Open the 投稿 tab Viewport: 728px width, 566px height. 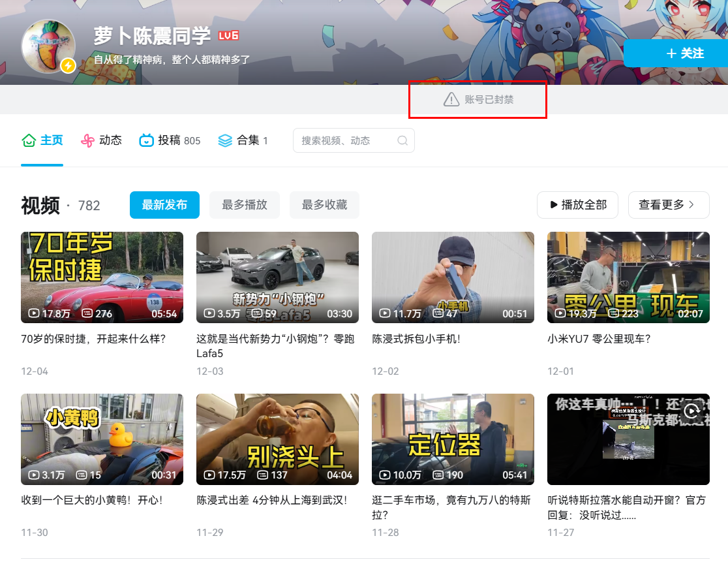coord(170,140)
